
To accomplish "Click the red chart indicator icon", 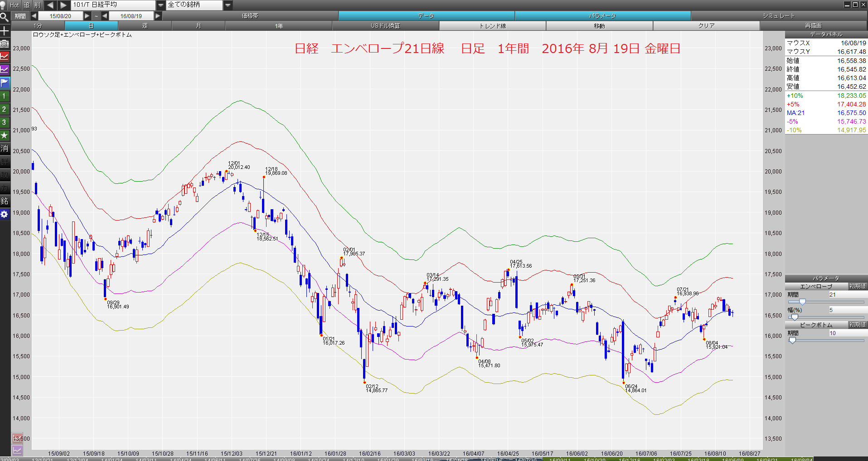I will coord(5,57).
